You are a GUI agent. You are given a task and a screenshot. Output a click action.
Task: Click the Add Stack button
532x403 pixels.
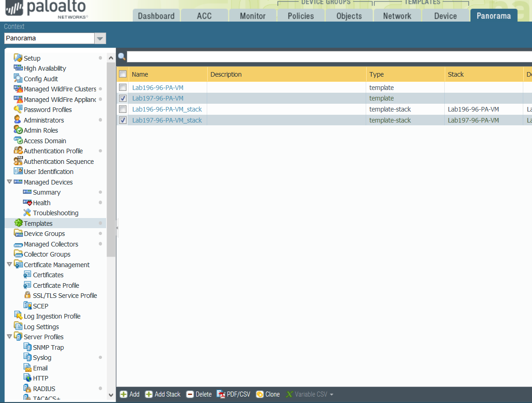tap(163, 394)
